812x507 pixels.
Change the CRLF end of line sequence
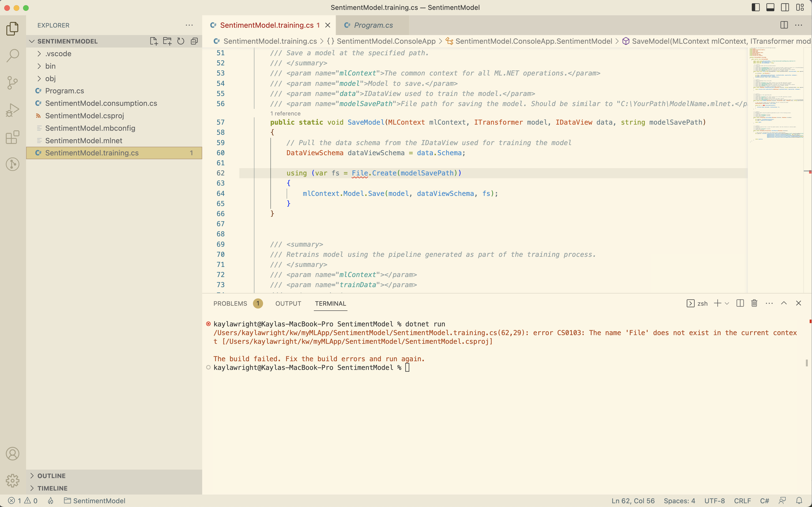(x=742, y=501)
